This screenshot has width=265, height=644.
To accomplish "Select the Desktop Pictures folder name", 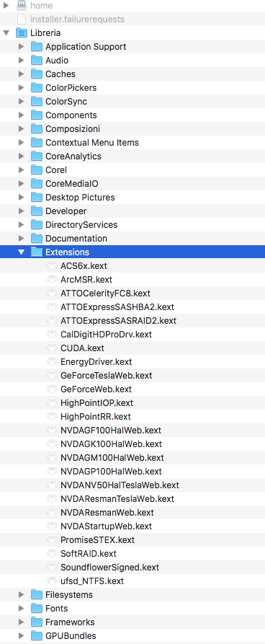I will pyautogui.click(x=81, y=198).
